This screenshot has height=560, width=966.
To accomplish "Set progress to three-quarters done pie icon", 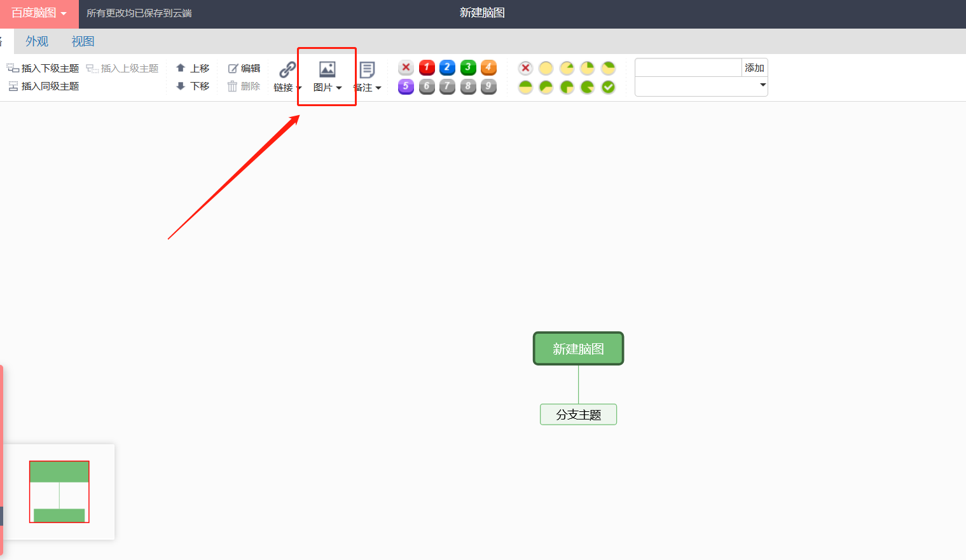I will (x=567, y=87).
